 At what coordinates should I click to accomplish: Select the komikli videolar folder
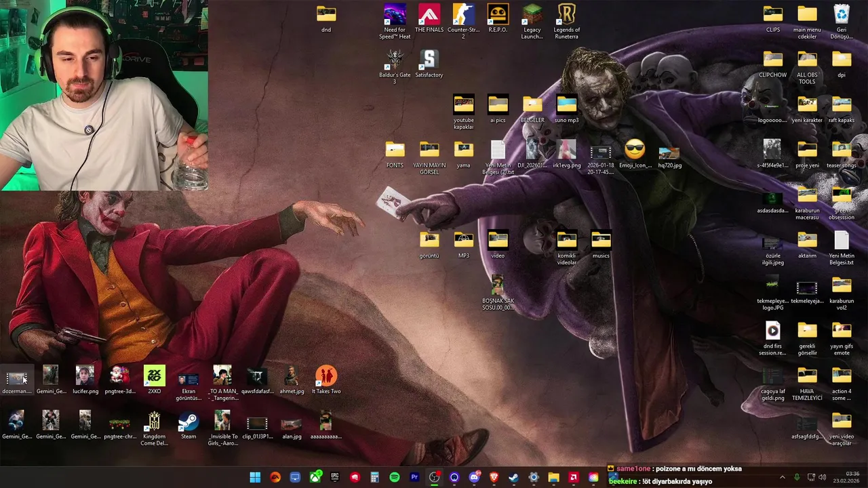[x=567, y=247]
